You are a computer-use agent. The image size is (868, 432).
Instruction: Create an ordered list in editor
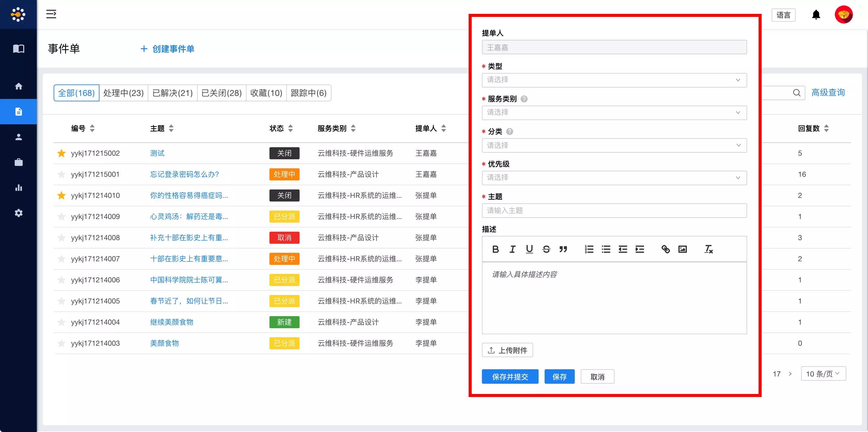pos(589,249)
